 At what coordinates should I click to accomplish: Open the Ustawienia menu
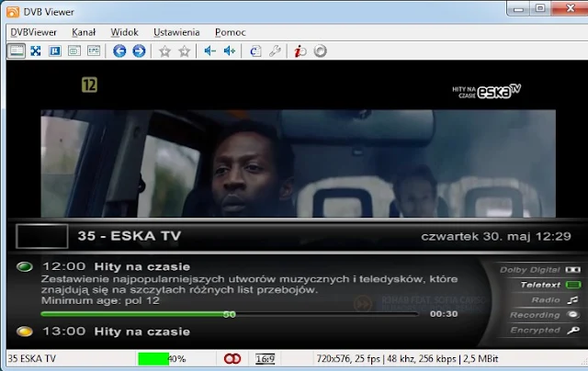(x=176, y=32)
